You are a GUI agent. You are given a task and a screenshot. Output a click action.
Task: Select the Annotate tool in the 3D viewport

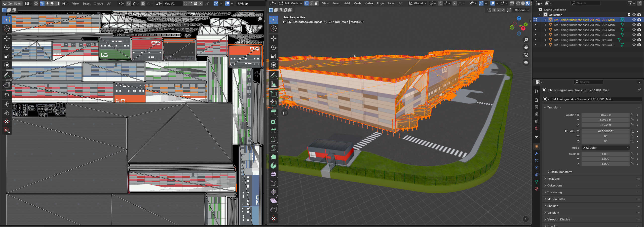[274, 75]
